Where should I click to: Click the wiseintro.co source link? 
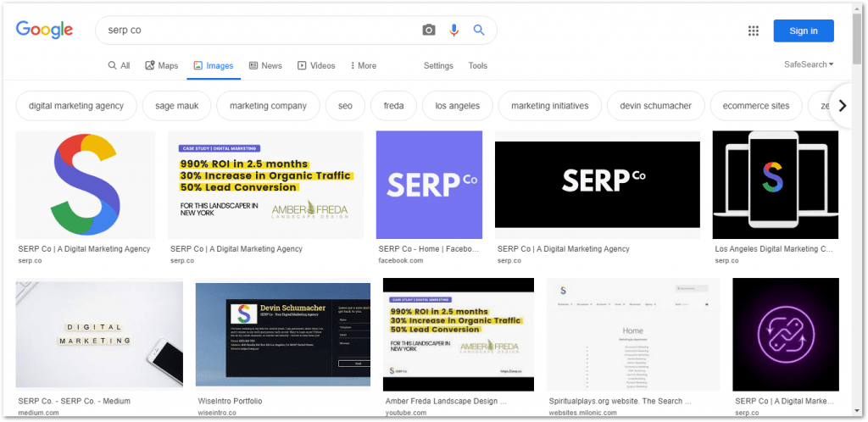click(x=218, y=413)
